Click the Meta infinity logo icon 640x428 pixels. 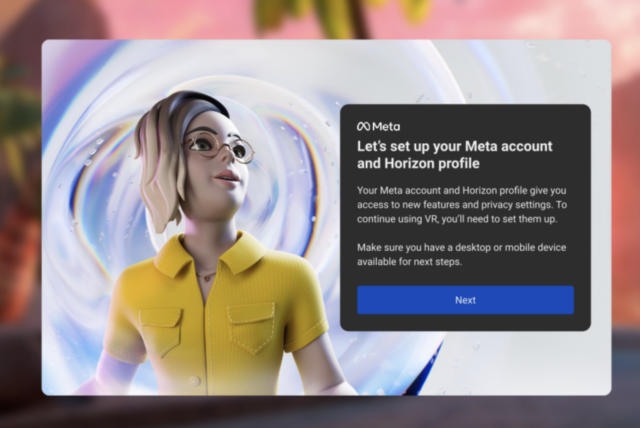click(364, 127)
